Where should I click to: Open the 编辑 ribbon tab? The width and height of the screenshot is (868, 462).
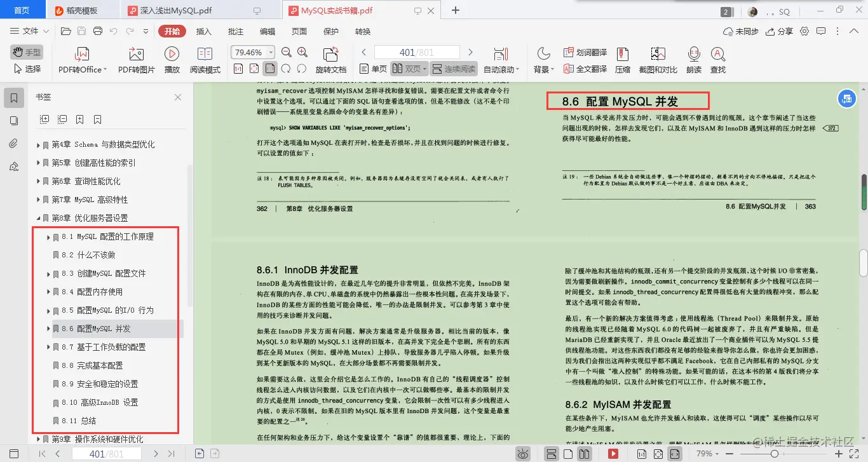pos(267,31)
